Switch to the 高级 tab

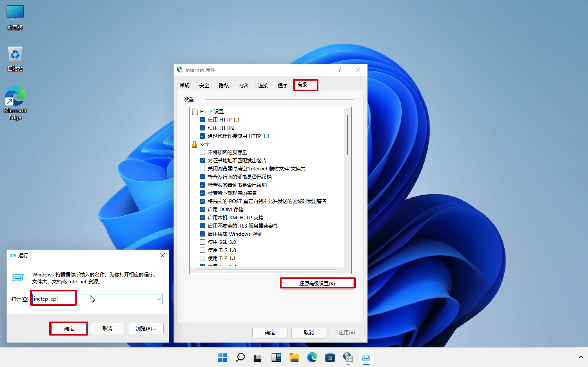pos(302,85)
